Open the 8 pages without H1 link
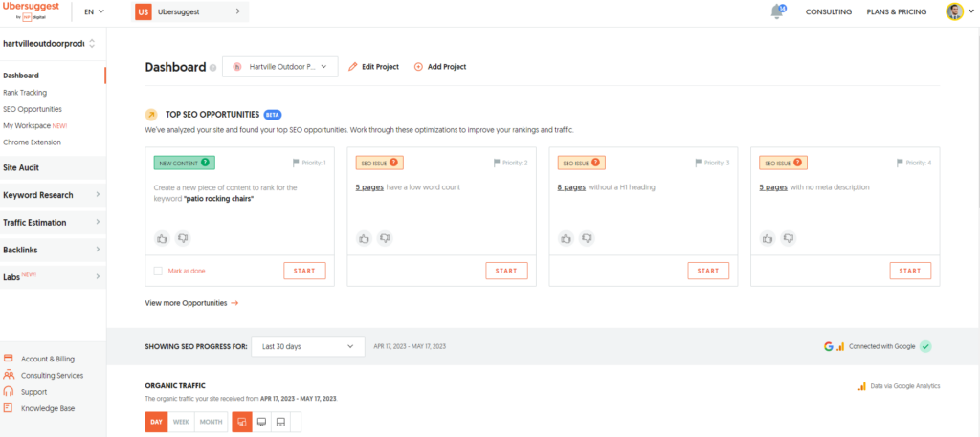980x437 pixels. tap(571, 187)
